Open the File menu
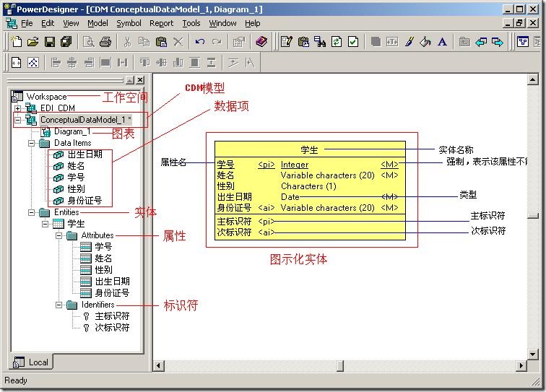 click(27, 23)
